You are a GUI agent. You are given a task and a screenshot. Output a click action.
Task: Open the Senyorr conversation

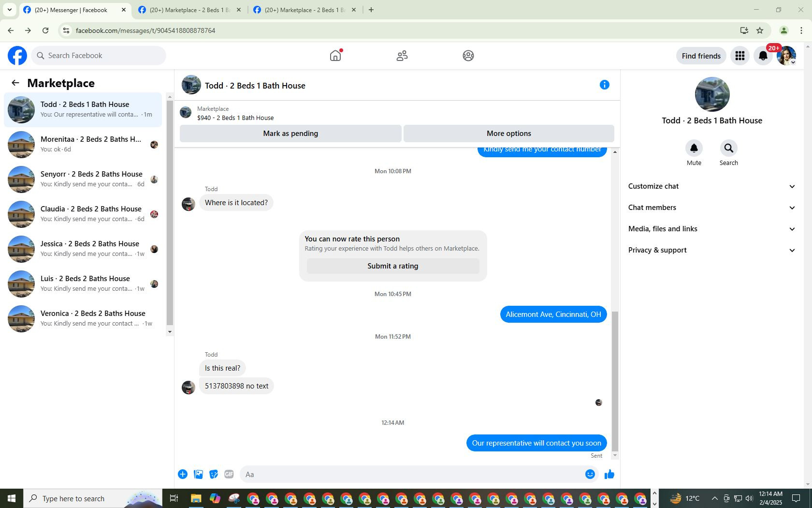coord(83,179)
